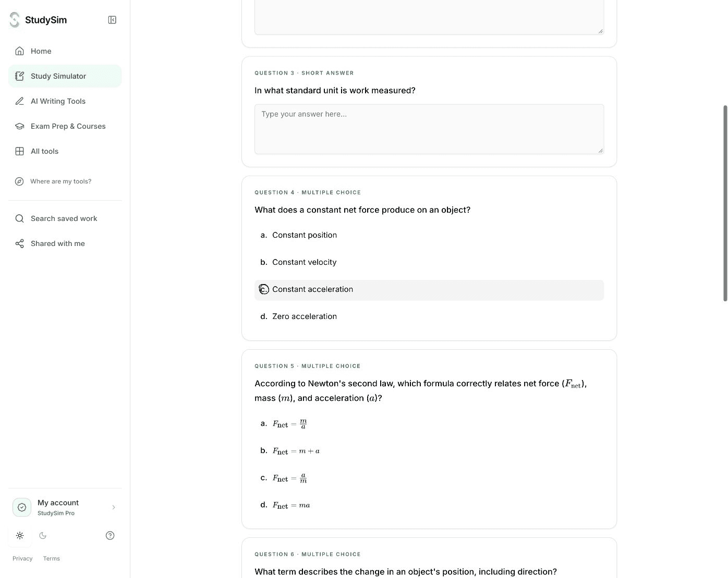Choose option b. F net equals m plus a
The width and height of the screenshot is (728, 578).
[x=429, y=451]
